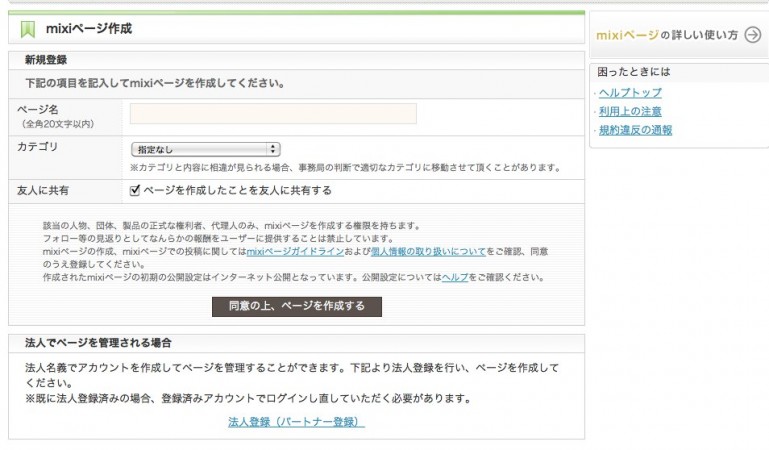The image size is (769, 450).
Task: Click the 新規登録 section heading
Action: 46,60
